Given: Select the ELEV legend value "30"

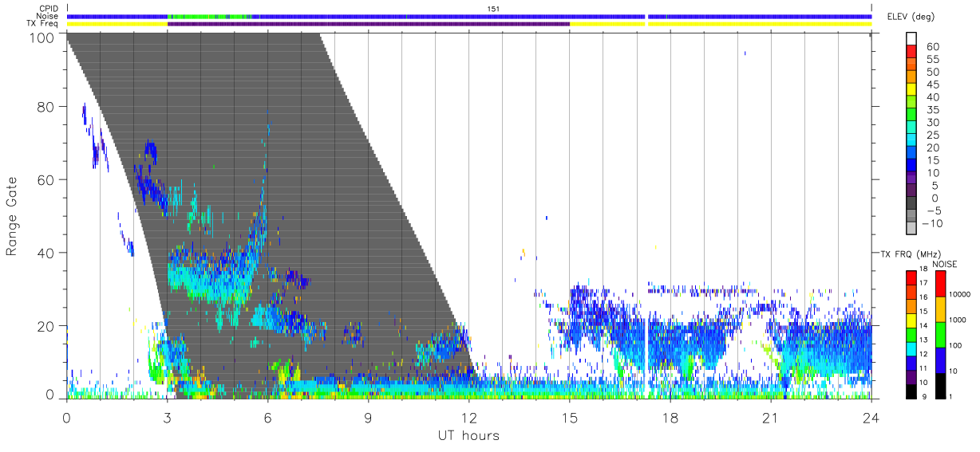Looking at the screenshot, I should pyautogui.click(x=932, y=122).
